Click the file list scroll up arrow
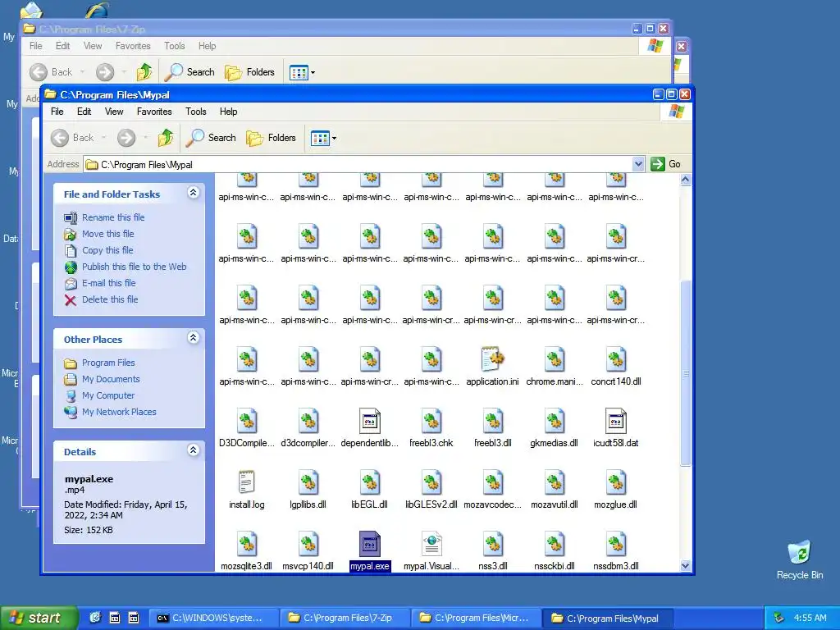 pos(685,180)
